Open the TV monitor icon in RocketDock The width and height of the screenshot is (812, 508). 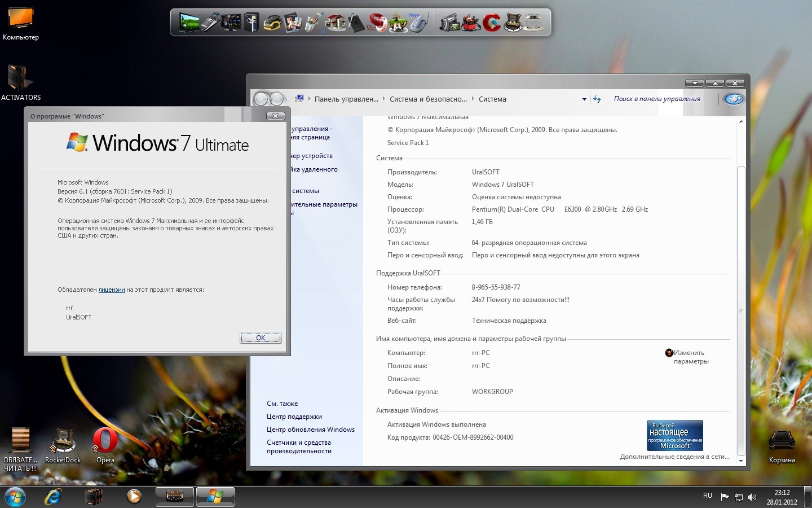189,22
